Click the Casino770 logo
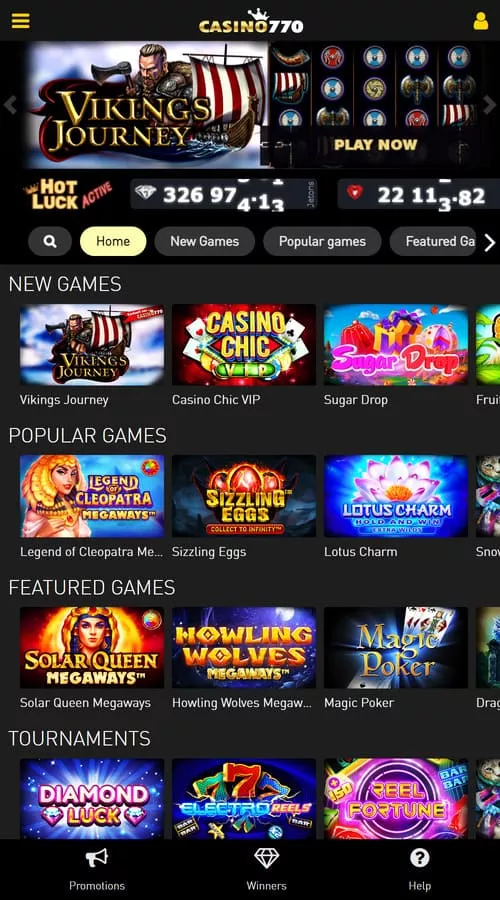The width and height of the screenshot is (500, 900). 251,22
